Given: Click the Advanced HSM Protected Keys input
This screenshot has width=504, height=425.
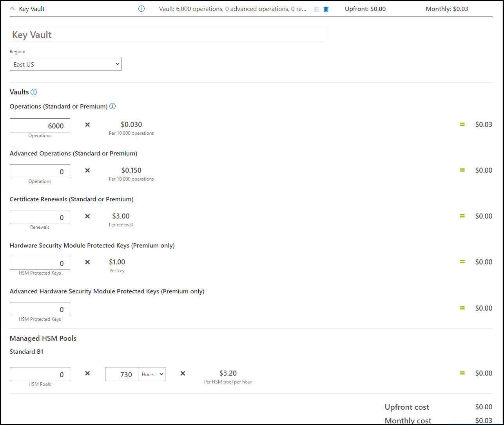Looking at the screenshot, I should tap(40, 309).
